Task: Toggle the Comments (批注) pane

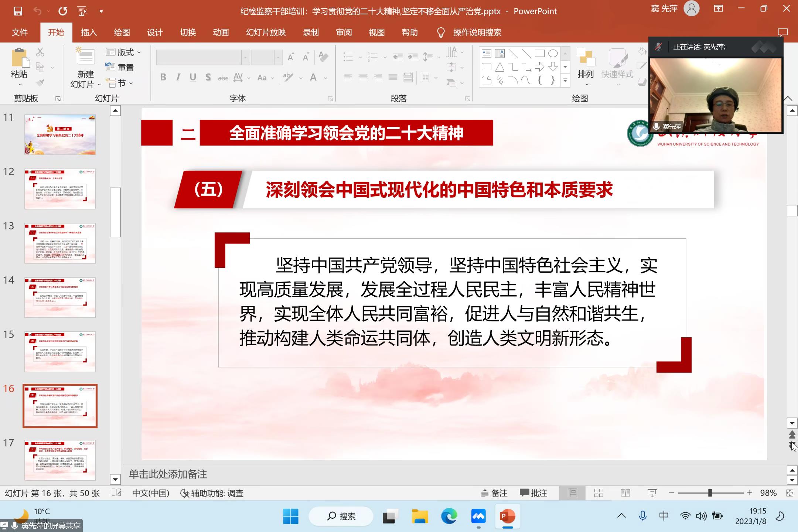Action: [533, 493]
